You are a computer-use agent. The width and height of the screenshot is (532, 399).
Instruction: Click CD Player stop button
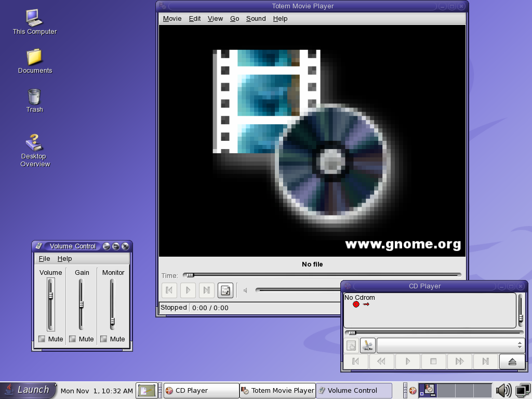(x=433, y=362)
